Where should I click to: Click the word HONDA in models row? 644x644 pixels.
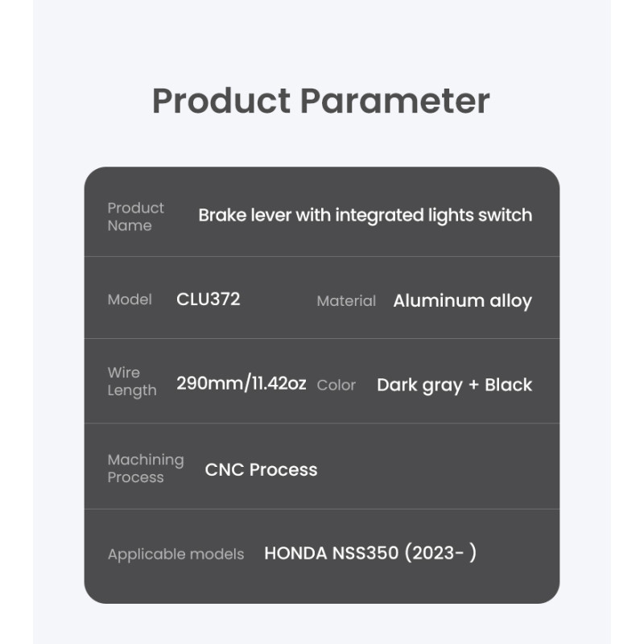coord(295,553)
